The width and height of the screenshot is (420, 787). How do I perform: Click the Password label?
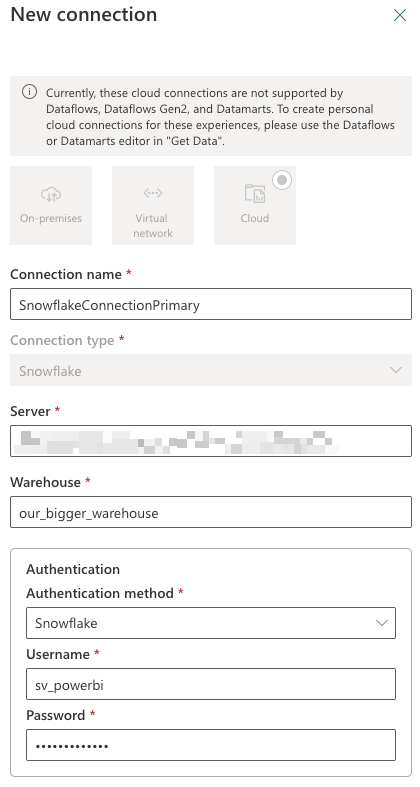(x=56, y=715)
